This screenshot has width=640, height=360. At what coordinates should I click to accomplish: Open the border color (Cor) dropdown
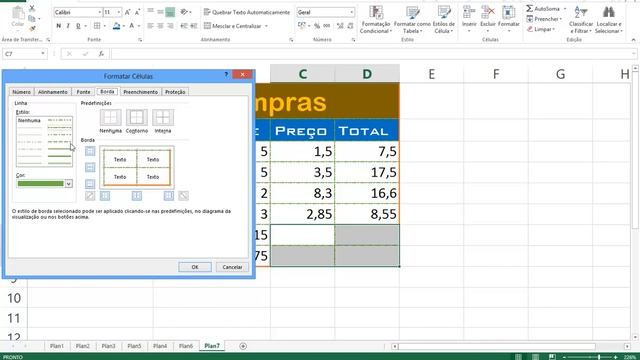(69, 184)
